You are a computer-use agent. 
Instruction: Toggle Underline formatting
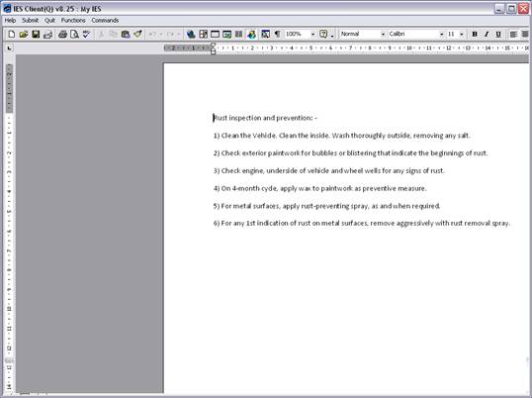click(498, 34)
